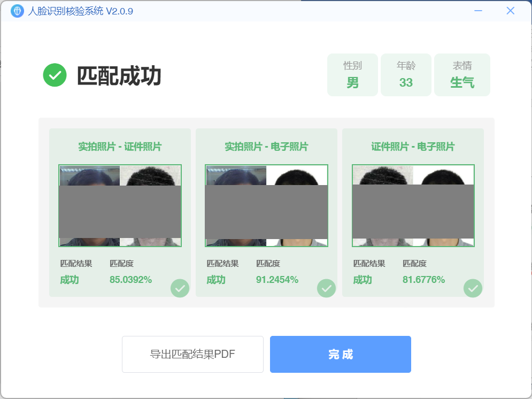
Task: Click check badge on 实拍照片 - 电子照片 card
Action: tap(326, 288)
